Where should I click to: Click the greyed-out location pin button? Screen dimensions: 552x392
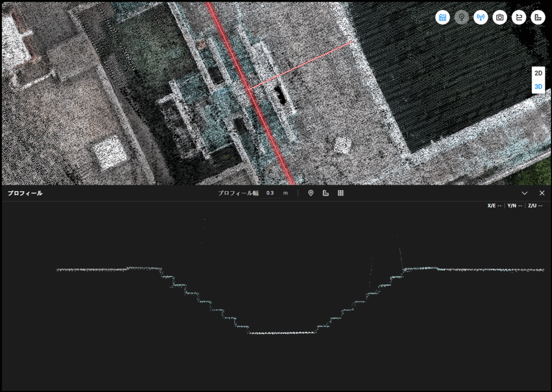tap(461, 18)
